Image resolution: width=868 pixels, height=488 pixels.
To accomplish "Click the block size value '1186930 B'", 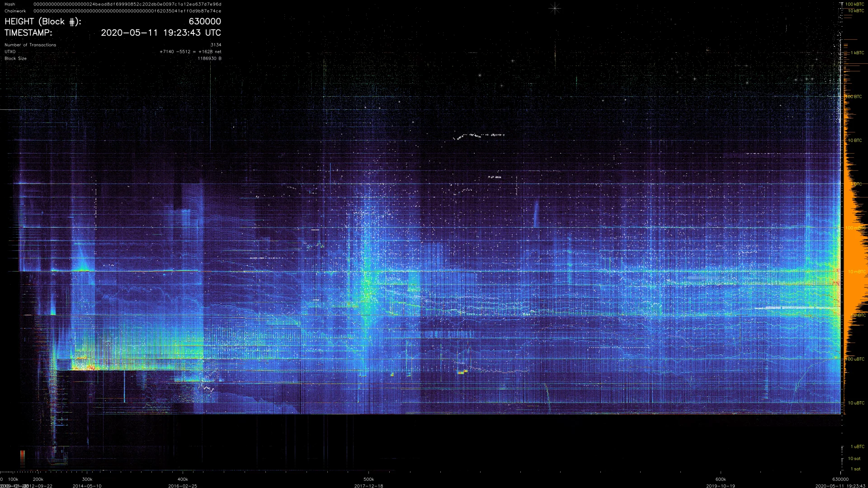I will coord(209,58).
